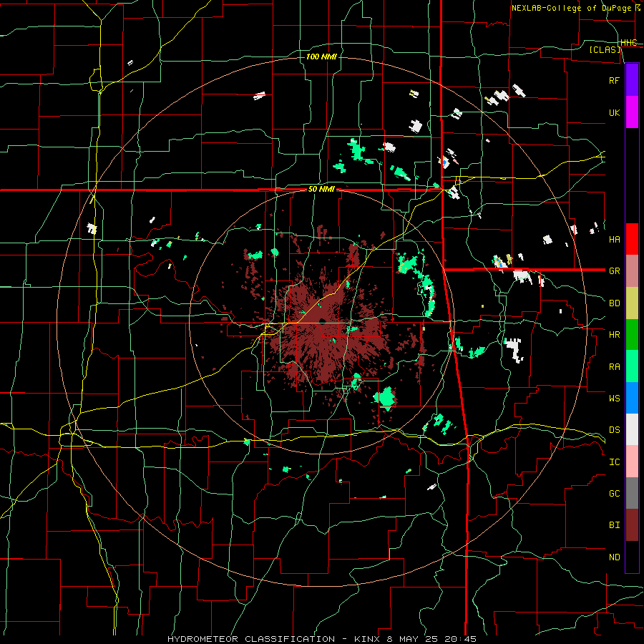The width and height of the screenshot is (644, 644).
Task: Click the 'RF' legend label
Action: [x=614, y=81]
